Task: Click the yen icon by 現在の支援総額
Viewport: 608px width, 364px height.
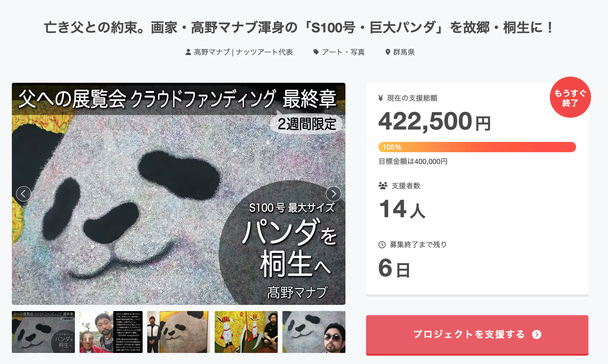Action: 381,98
